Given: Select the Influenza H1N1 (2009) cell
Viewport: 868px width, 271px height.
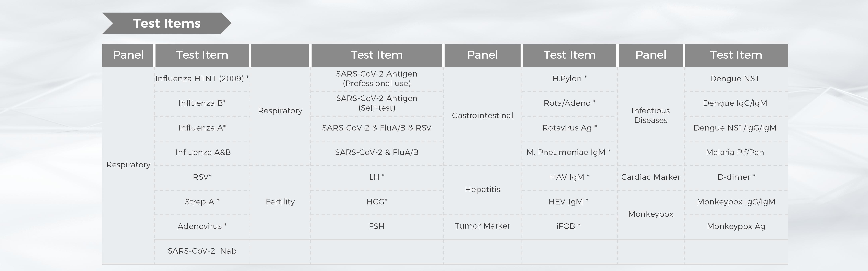Looking at the screenshot, I should pos(202,79).
